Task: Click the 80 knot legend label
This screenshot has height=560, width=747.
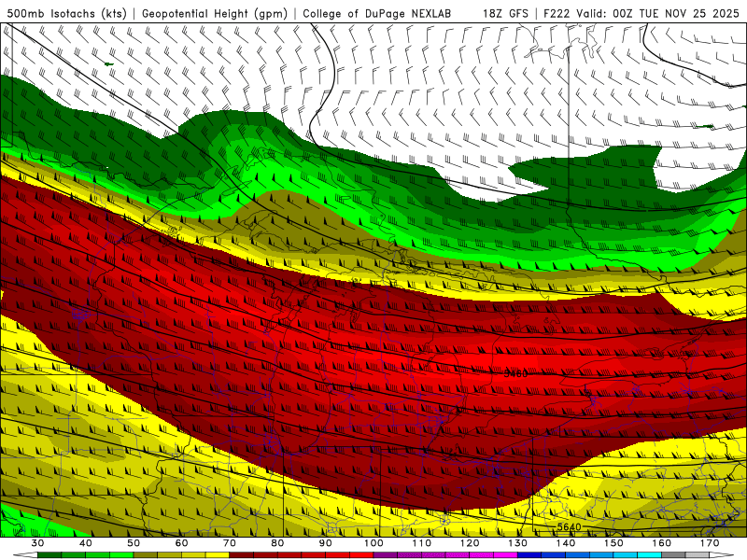Action: [277, 543]
